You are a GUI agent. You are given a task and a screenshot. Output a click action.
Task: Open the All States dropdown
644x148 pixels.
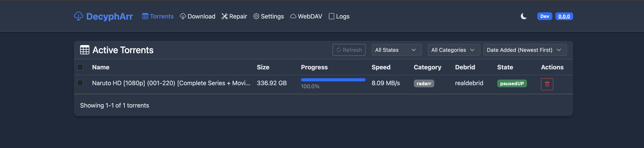pyautogui.click(x=396, y=50)
